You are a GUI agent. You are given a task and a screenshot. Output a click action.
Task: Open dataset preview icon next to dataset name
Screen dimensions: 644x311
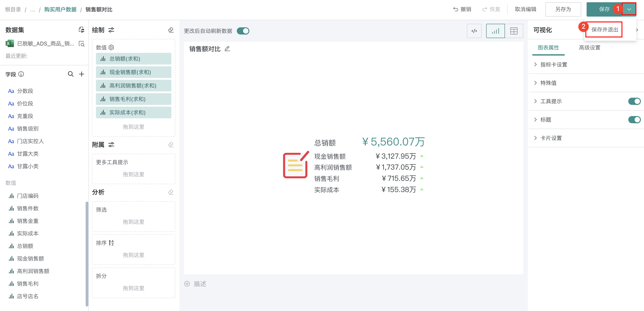81,44
